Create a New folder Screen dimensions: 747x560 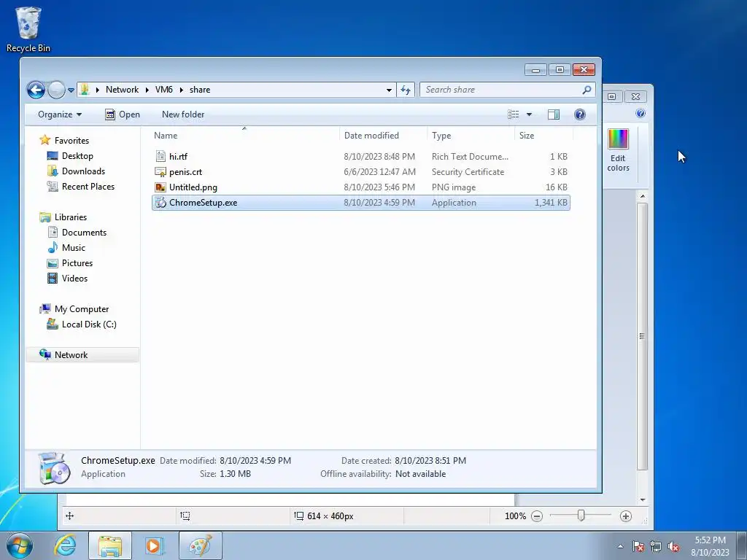pyautogui.click(x=183, y=114)
